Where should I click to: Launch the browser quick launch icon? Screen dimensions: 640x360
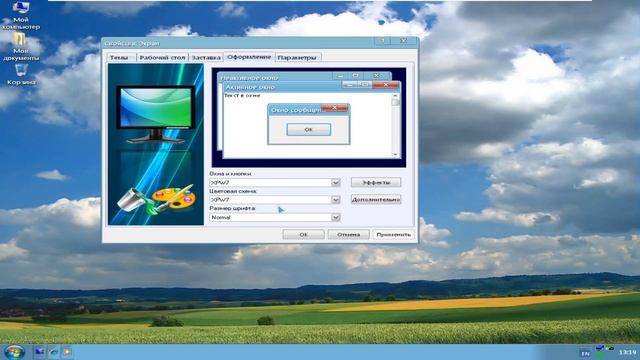click(x=53, y=352)
